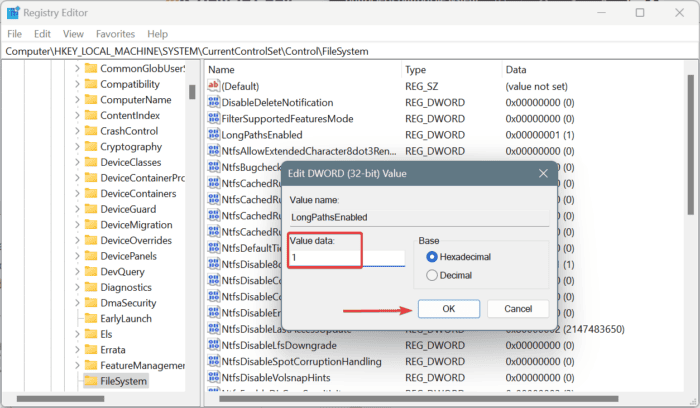The width and height of the screenshot is (700, 408).
Task: Confirm the DWORD edit with OK
Action: tap(449, 308)
